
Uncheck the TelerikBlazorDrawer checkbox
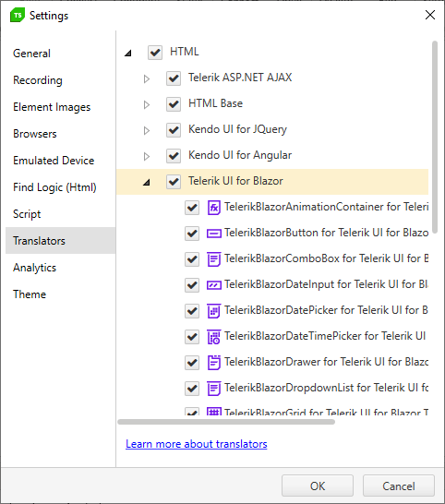(x=192, y=363)
